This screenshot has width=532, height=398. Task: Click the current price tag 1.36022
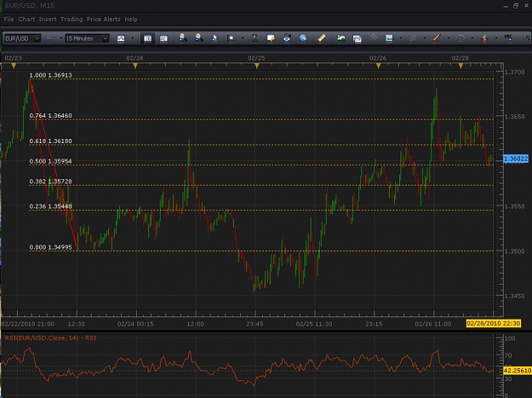point(516,159)
